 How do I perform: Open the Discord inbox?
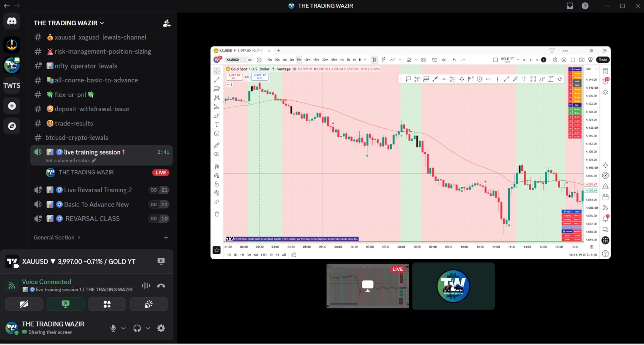pyautogui.click(x=570, y=6)
